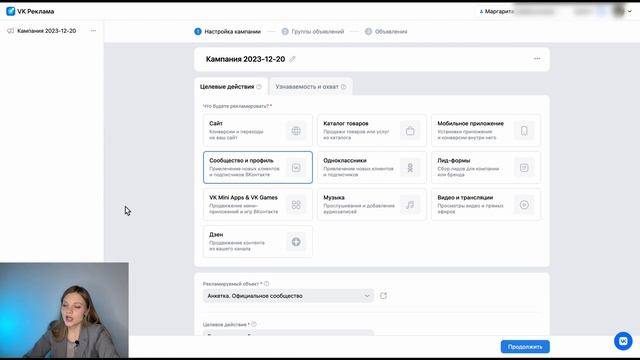Open options menu for Кампания 2023-12-20 in sidebar

click(93, 31)
